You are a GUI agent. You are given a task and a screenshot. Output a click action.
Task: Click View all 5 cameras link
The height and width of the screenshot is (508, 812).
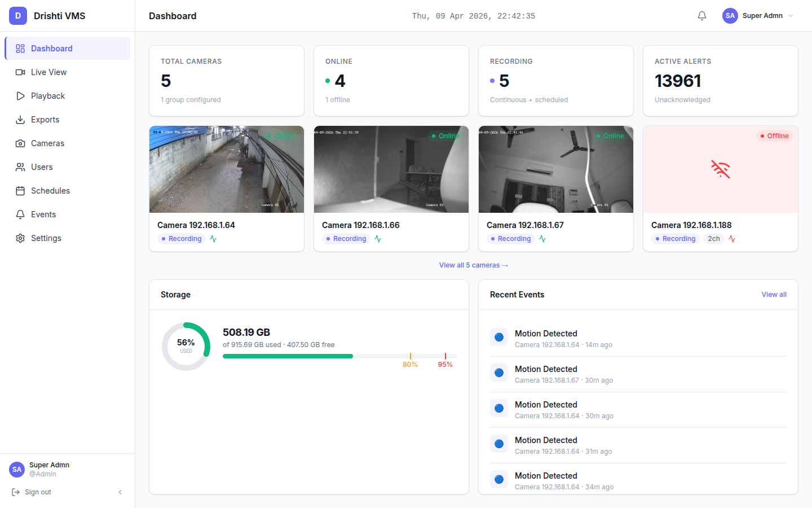click(474, 265)
